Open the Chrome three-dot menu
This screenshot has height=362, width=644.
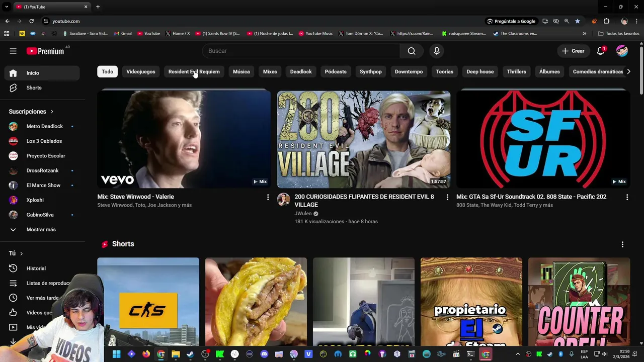[x=637, y=21]
